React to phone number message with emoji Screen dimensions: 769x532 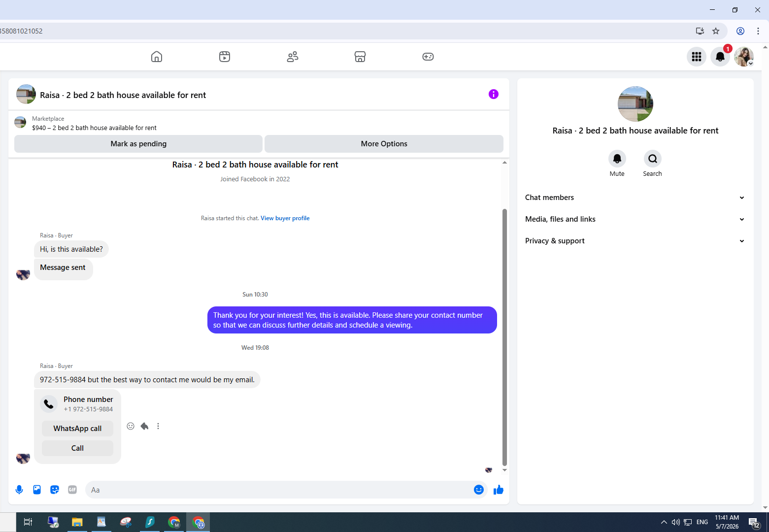click(131, 426)
